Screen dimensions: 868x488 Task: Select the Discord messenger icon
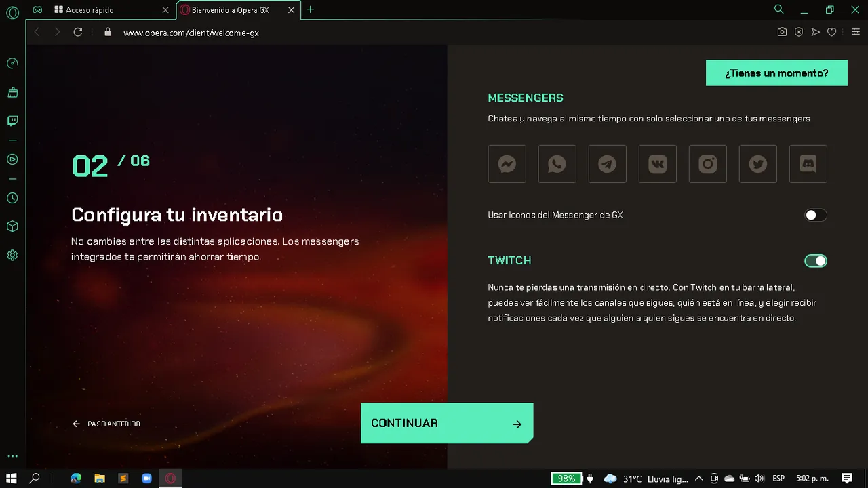point(808,164)
